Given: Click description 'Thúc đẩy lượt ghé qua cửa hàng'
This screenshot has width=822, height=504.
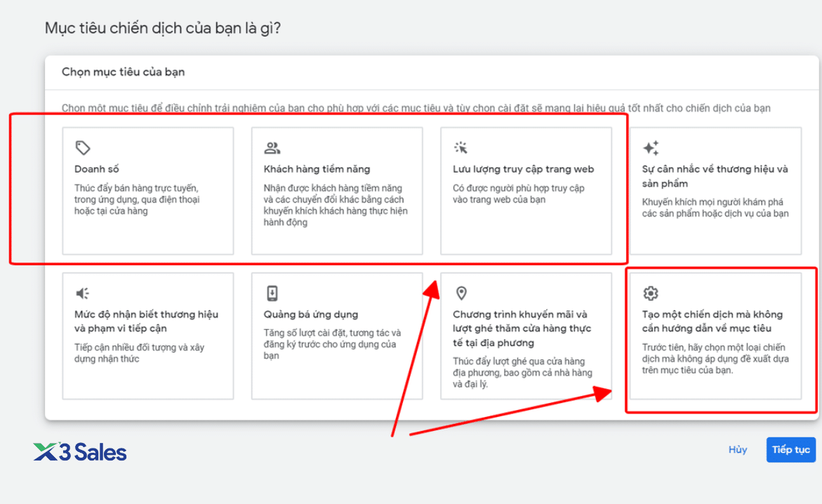Looking at the screenshot, I should 523,372.
